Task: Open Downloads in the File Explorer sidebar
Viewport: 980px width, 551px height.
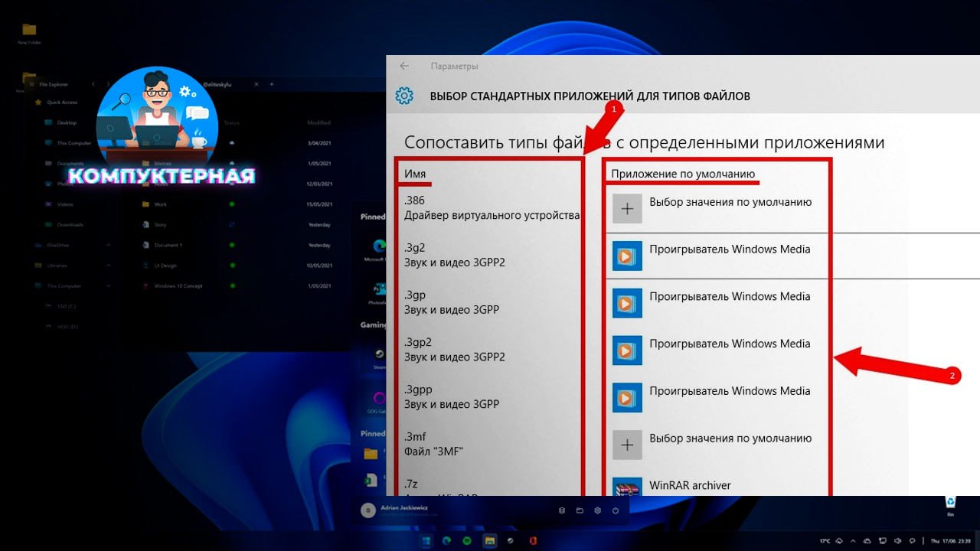Action: [64, 225]
